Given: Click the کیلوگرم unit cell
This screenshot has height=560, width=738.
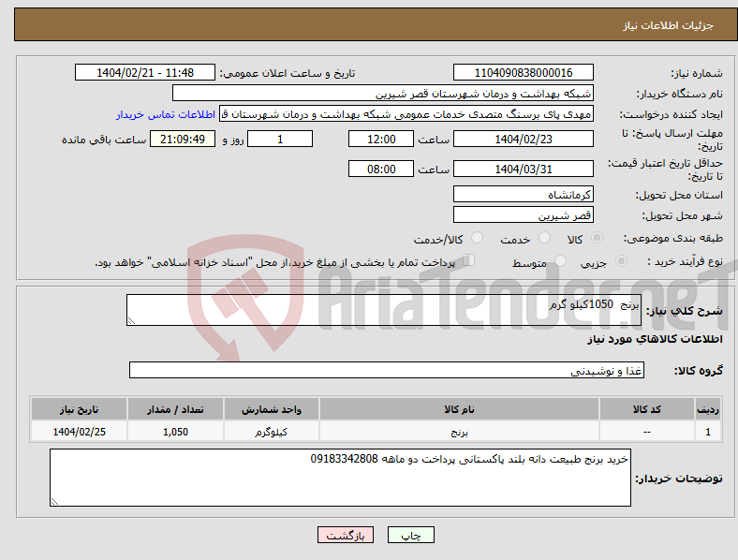Looking at the screenshot, I should click(272, 431).
